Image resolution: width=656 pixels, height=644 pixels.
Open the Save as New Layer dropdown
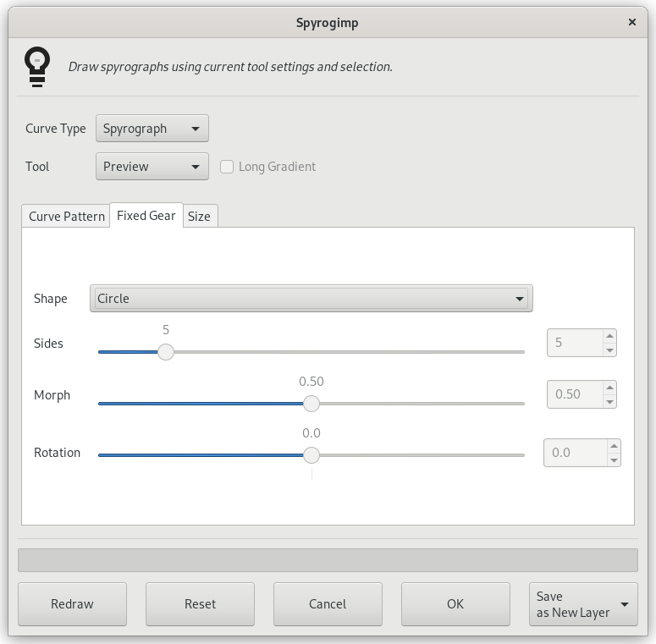[583, 604]
